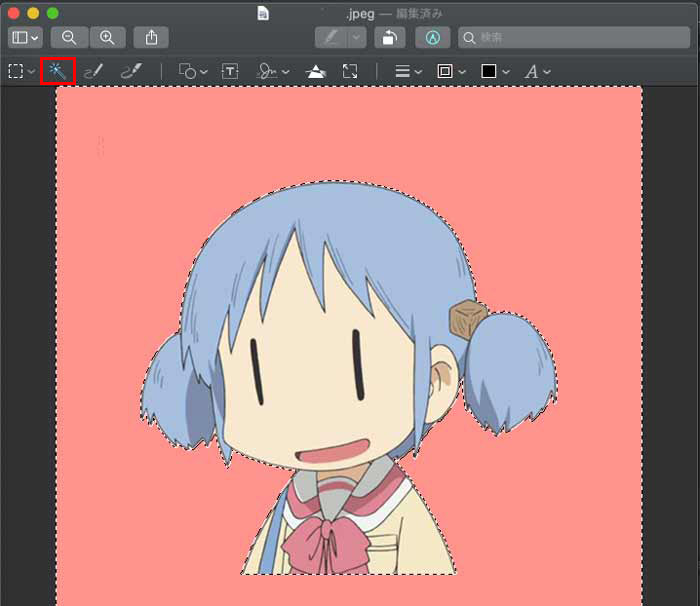Image resolution: width=700 pixels, height=606 pixels.
Task: Choose the Draw brush tool
Action: [131, 71]
